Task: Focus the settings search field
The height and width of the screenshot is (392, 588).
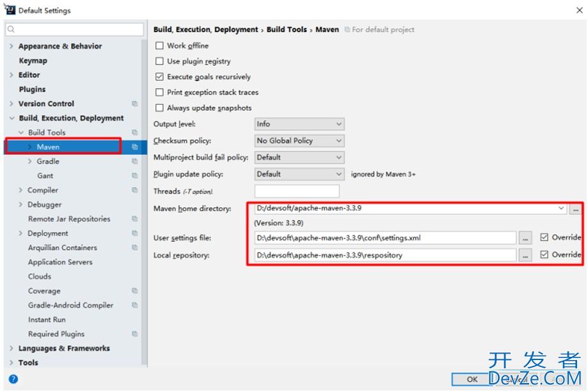Action: point(74,29)
